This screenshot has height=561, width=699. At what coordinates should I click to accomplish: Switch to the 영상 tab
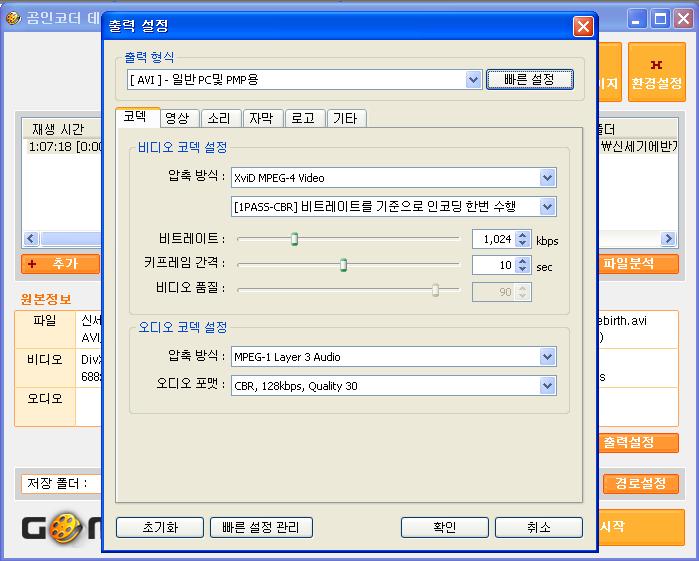pos(177,118)
